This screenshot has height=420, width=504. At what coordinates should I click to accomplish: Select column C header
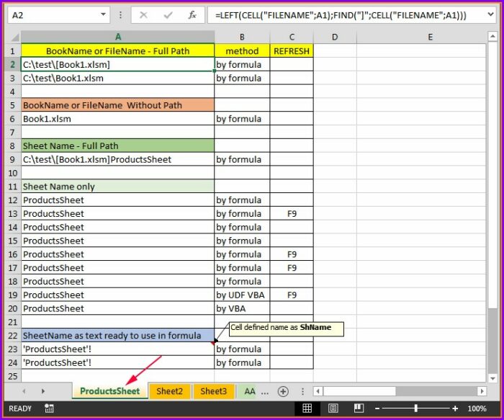tap(292, 37)
